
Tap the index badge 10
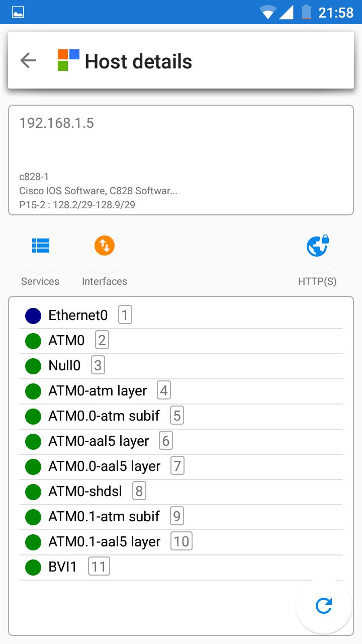coord(182,541)
